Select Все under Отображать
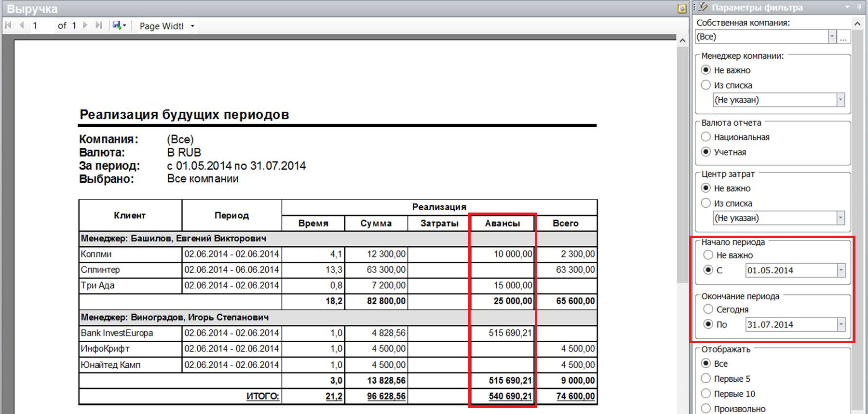This screenshot has height=414, width=868. 706,363
